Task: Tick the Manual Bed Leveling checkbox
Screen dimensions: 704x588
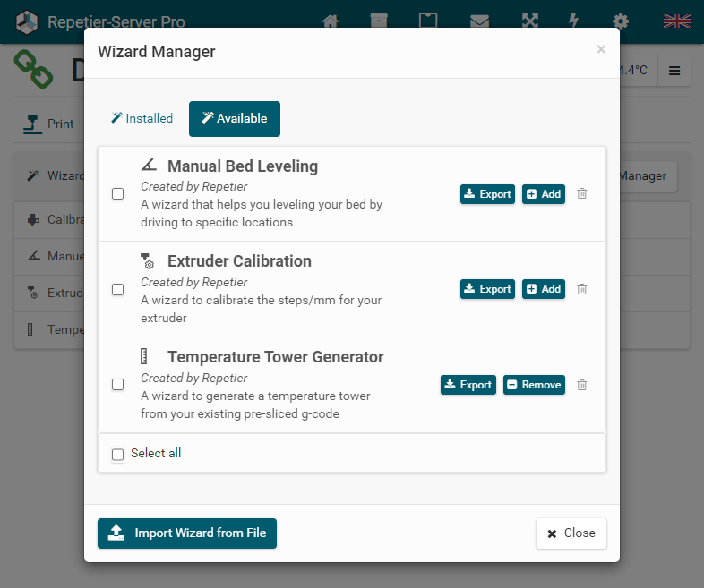Action: click(x=117, y=193)
